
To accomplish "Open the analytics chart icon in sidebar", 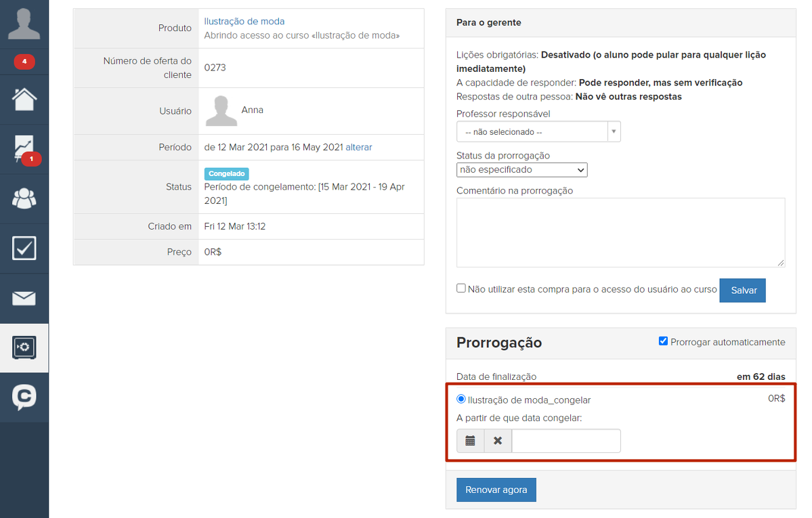I will pyautogui.click(x=24, y=149).
